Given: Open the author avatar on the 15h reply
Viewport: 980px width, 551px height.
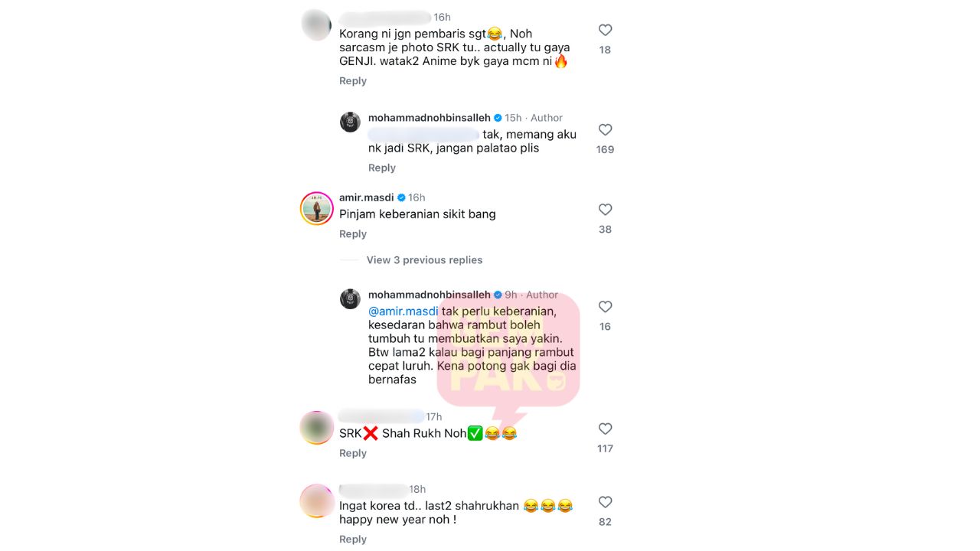Looking at the screenshot, I should [350, 122].
